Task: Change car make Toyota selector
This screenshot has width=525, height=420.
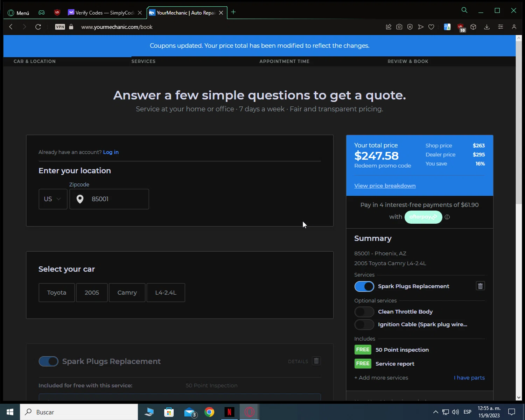Action: pyautogui.click(x=57, y=293)
